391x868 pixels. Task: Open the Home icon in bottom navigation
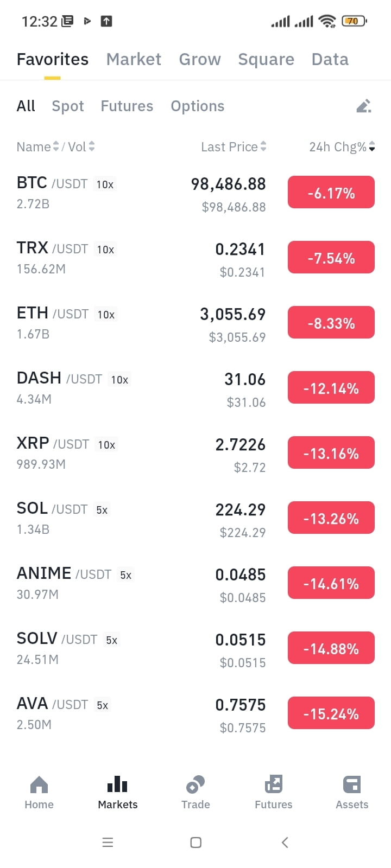pos(39,784)
